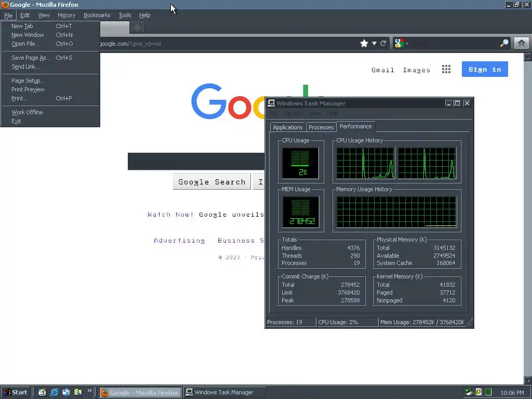Choose Open File... menu entry
The image size is (532, 399).
click(50, 44)
